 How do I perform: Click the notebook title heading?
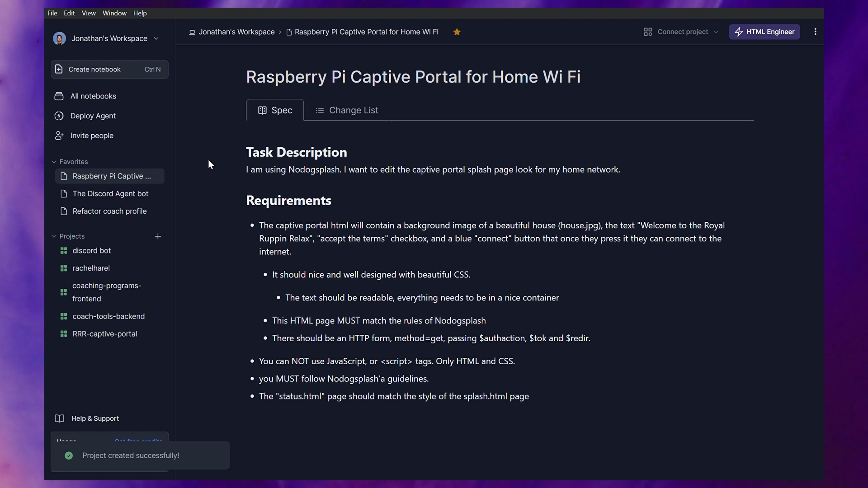coord(413,77)
